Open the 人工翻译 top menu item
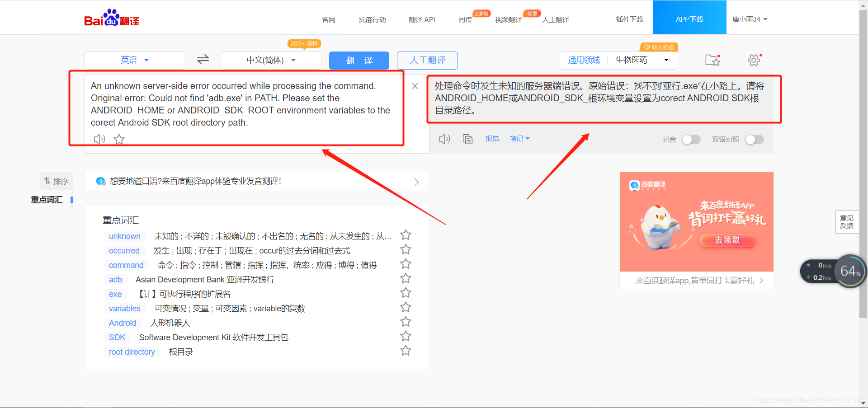The height and width of the screenshot is (408, 868). (556, 19)
